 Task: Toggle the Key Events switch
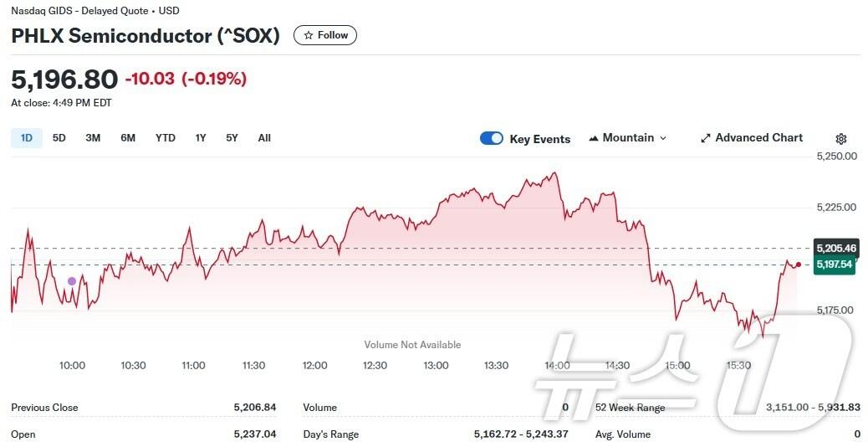click(492, 138)
